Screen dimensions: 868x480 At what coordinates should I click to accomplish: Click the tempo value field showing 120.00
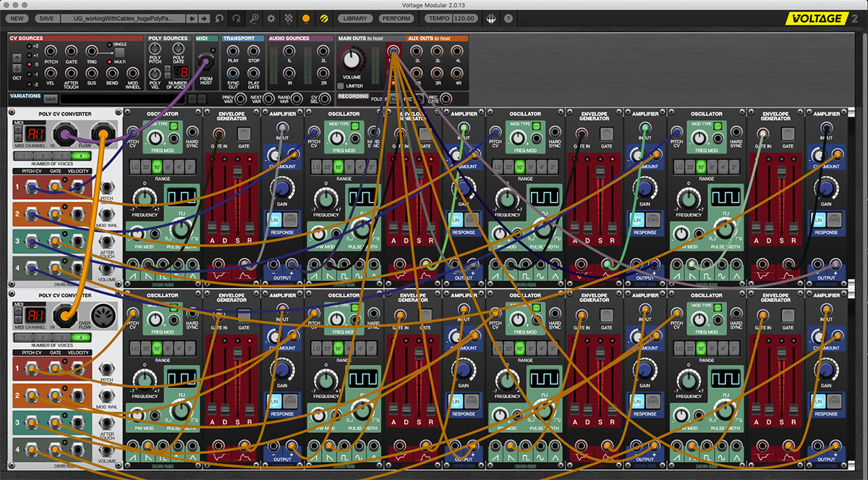tap(465, 18)
